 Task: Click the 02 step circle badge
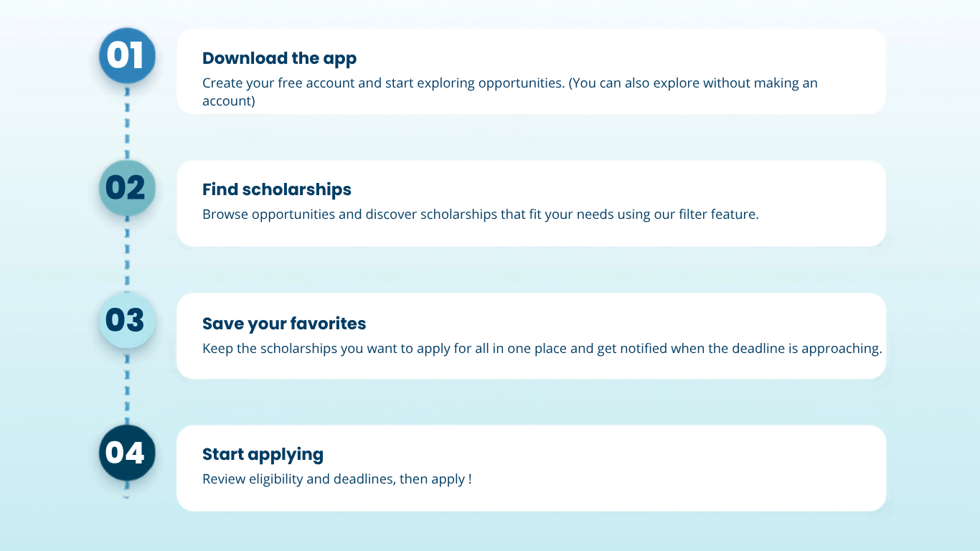click(127, 188)
